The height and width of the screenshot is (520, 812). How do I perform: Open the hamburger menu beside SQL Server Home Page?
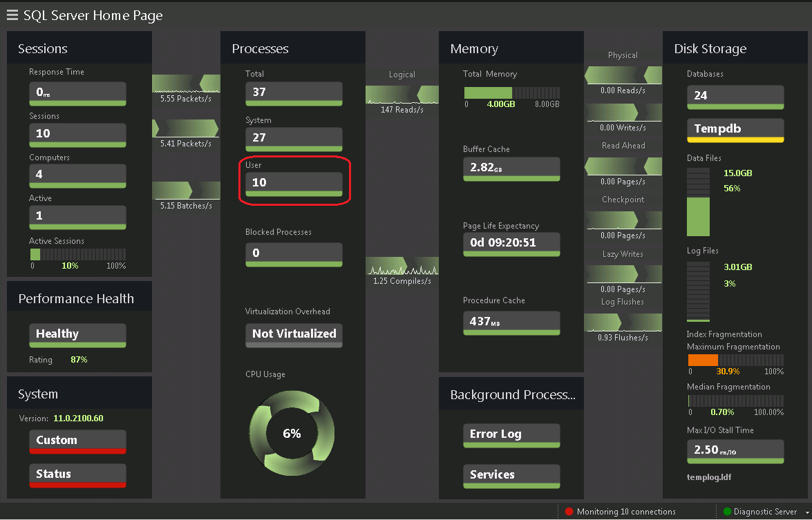[12, 15]
